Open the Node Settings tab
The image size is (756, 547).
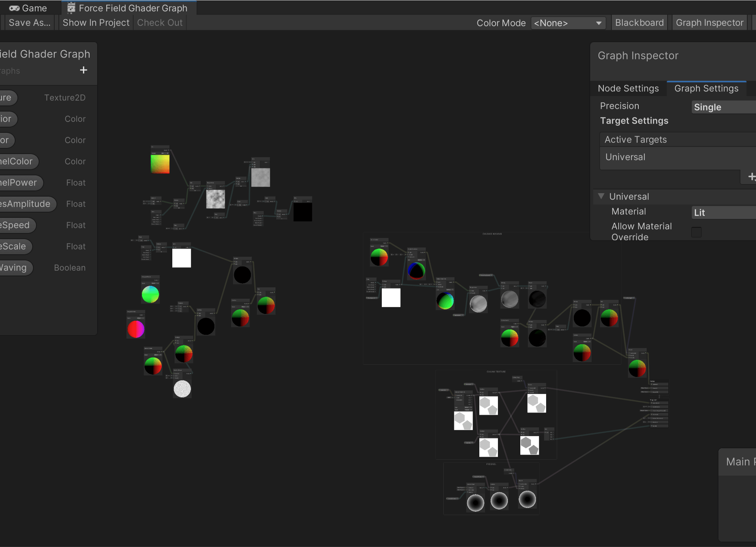click(628, 88)
